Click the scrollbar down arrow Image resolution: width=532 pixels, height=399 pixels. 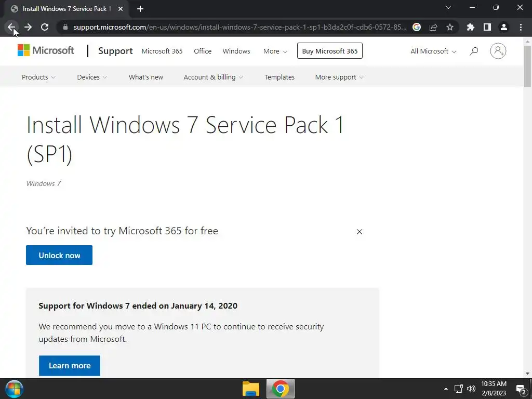(527, 374)
